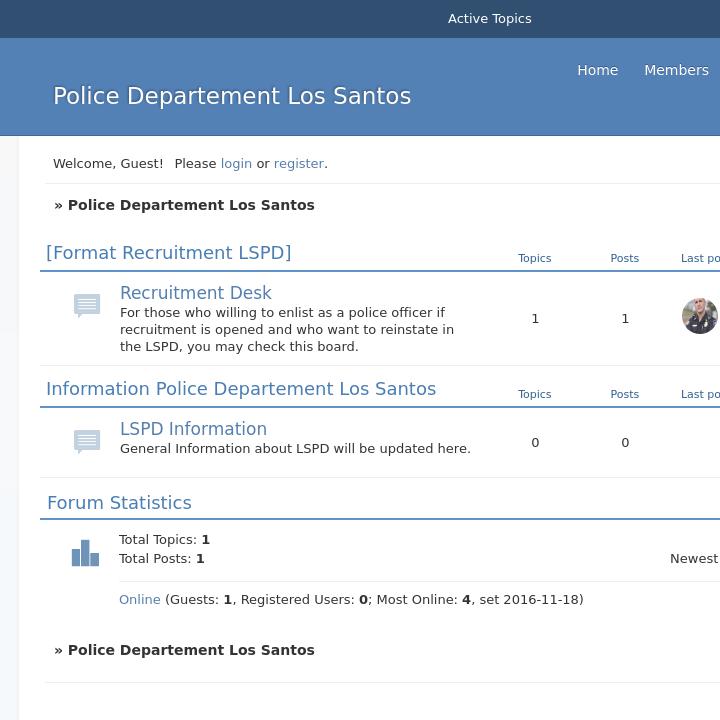Click the bottom breadcrumb Police Departement Los Santos

pyautogui.click(x=191, y=650)
